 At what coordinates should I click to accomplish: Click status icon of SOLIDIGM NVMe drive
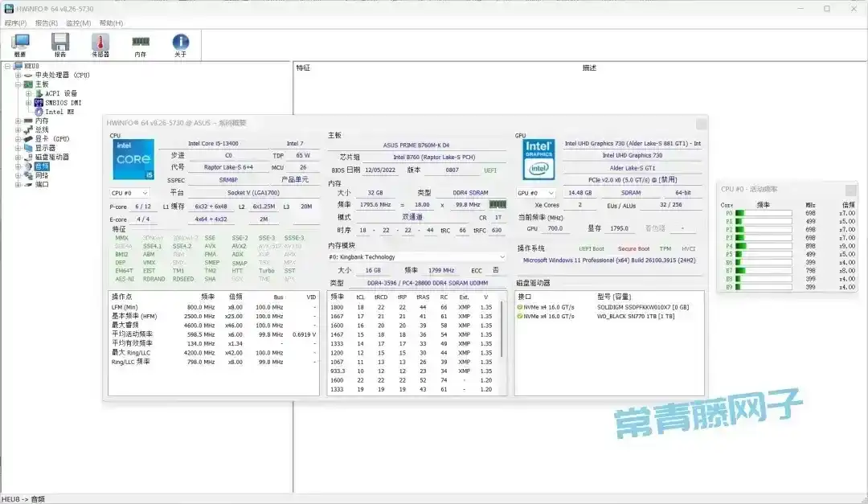pos(520,307)
